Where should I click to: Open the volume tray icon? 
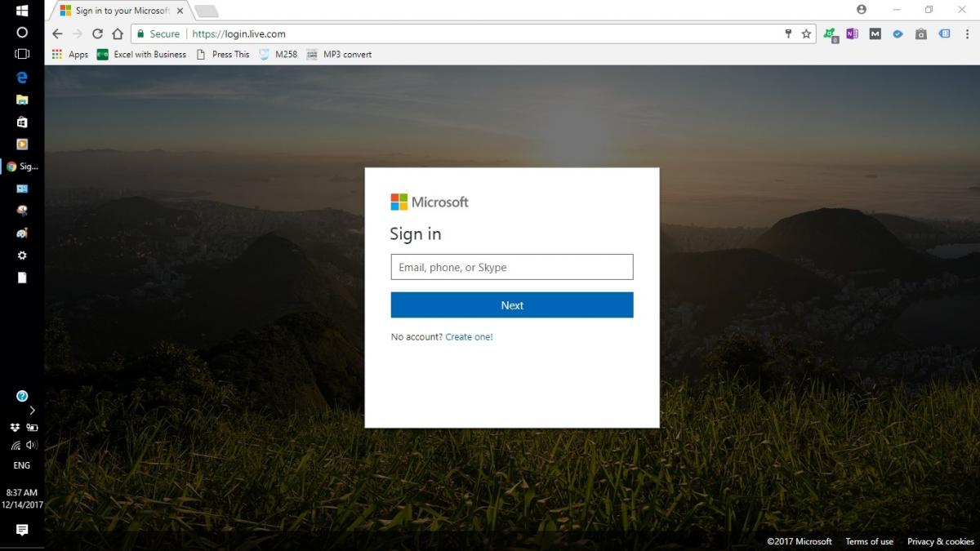point(32,445)
